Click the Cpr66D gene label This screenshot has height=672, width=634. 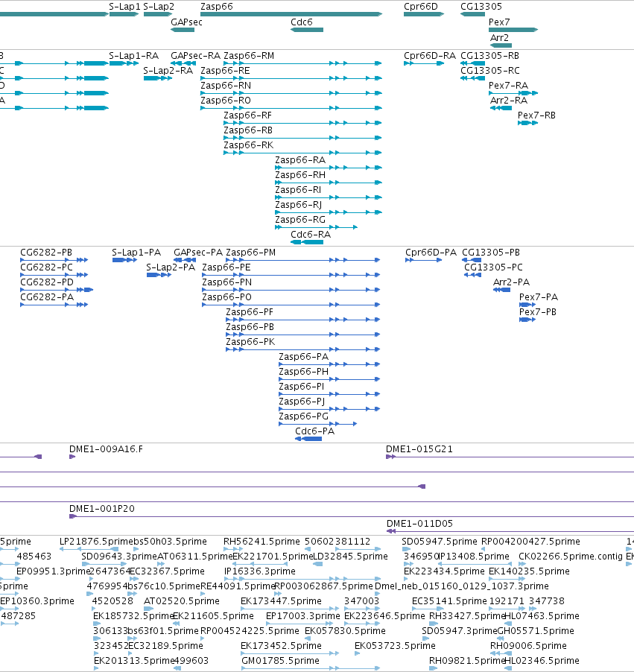(420, 7)
